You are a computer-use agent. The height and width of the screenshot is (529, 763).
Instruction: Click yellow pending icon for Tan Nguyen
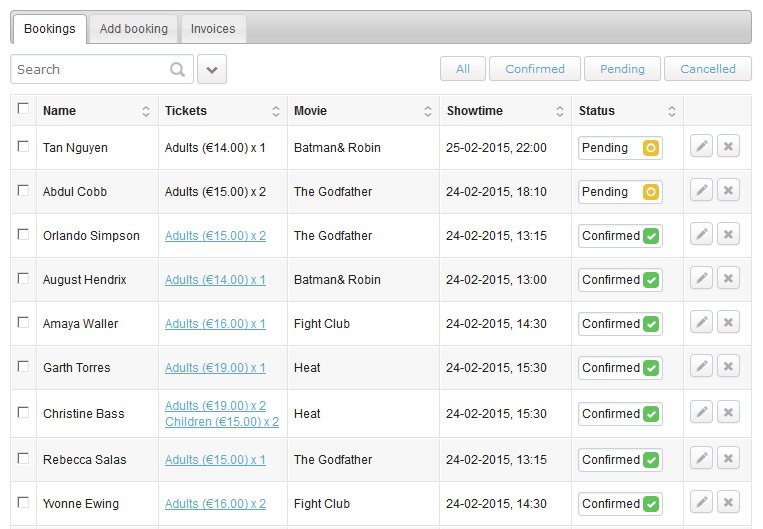pyautogui.click(x=651, y=148)
